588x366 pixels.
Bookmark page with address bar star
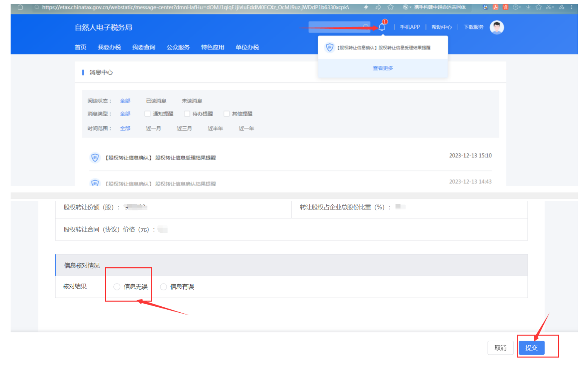coord(391,7)
